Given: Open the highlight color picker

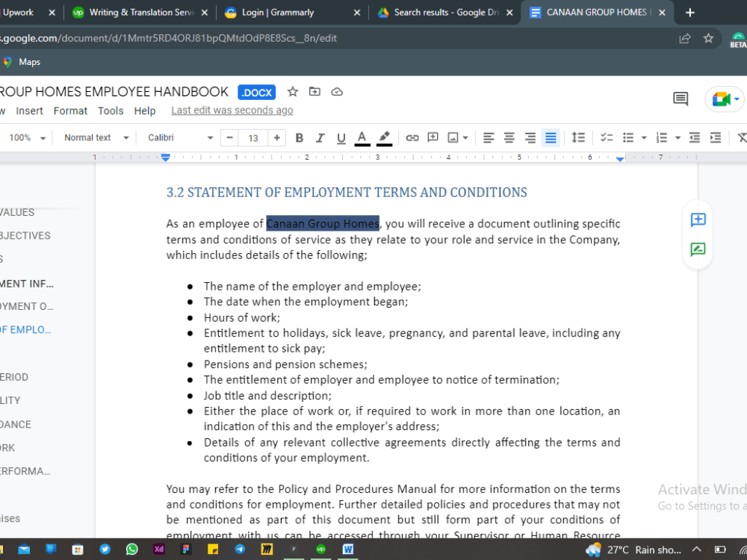Looking at the screenshot, I should click(384, 138).
